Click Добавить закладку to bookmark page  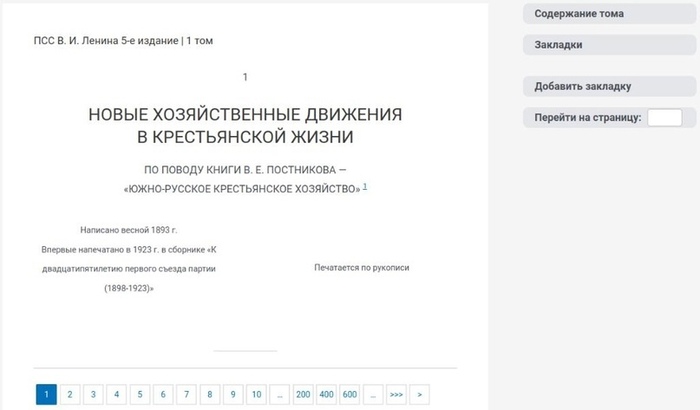[x=609, y=86]
